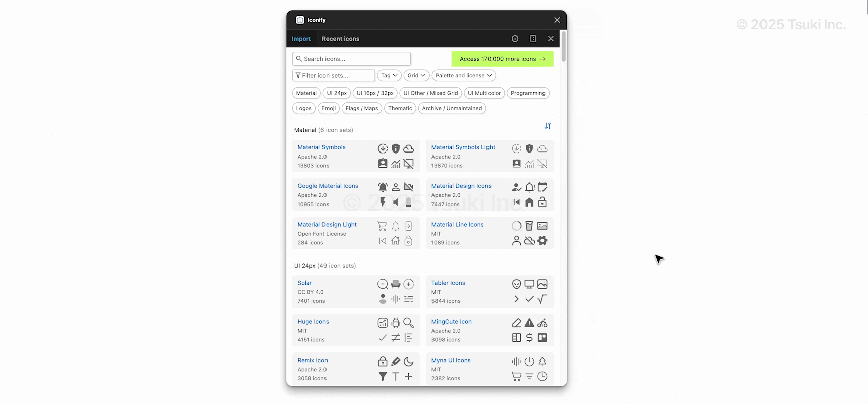Click warning triangle icon in MingCute Icon card
Image resolution: width=868 pixels, height=404 pixels.
[x=529, y=323]
